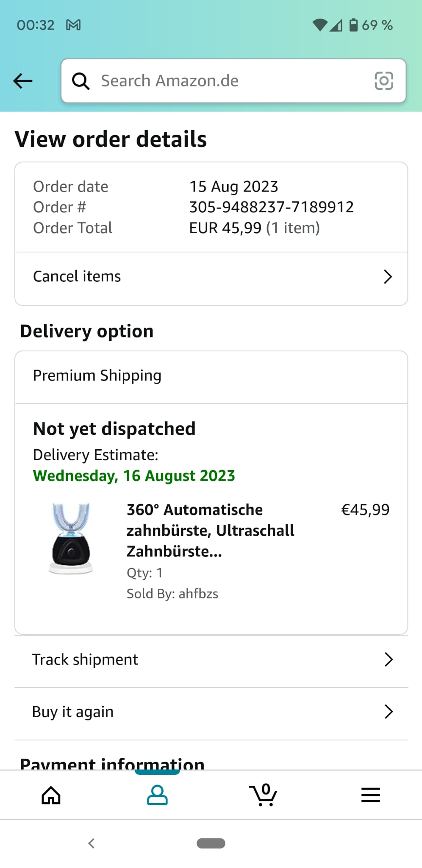Image resolution: width=422 pixels, height=868 pixels.
Task: Tap the Android system back button
Action: click(91, 843)
